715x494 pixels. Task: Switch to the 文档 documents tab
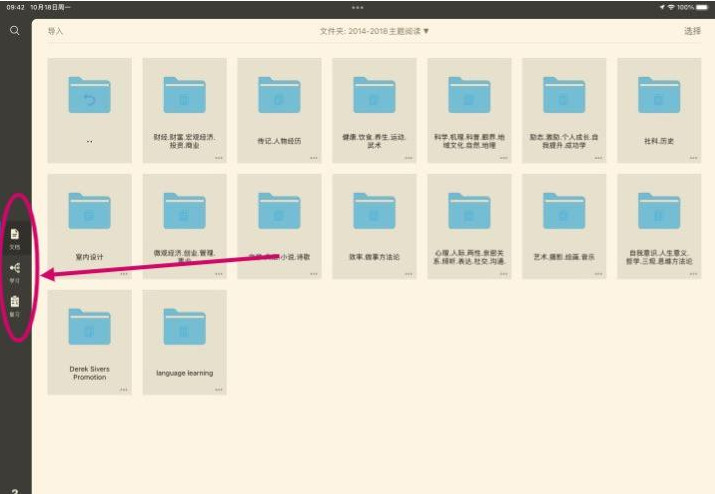(x=15, y=239)
